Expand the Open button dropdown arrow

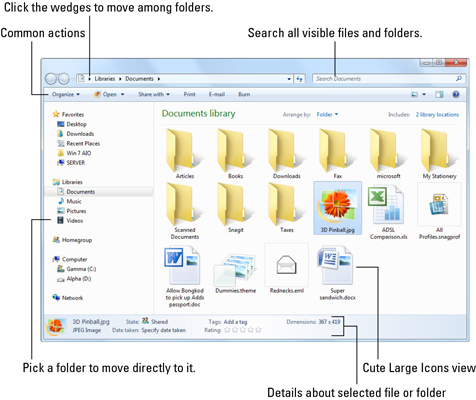122,95
